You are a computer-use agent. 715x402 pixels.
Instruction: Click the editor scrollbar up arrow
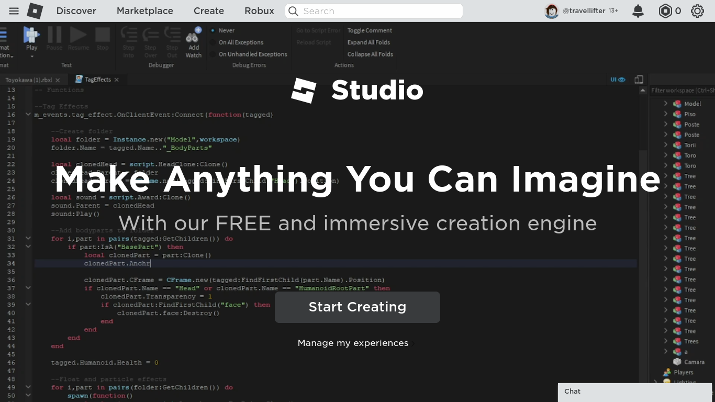643,91
